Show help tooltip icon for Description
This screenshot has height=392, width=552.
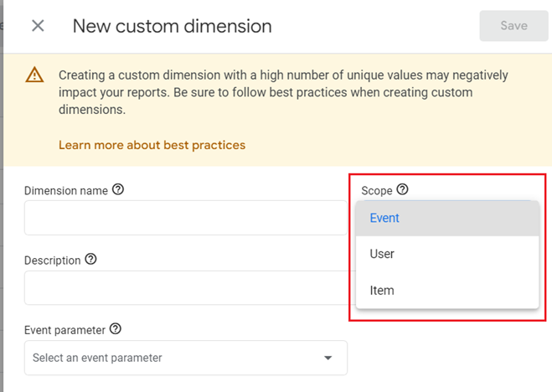coord(91,260)
